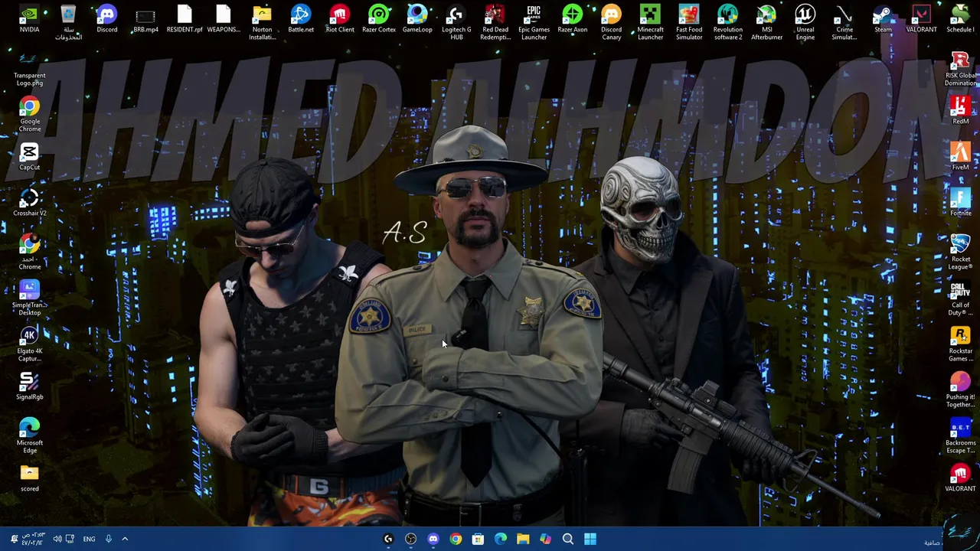Select the Arabic-named Chrome profile shortcut
980x551 pixels.
[29, 253]
